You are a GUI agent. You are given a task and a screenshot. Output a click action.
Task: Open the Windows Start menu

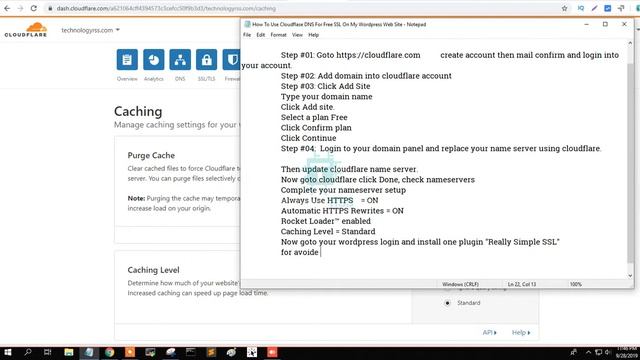tap(7, 352)
